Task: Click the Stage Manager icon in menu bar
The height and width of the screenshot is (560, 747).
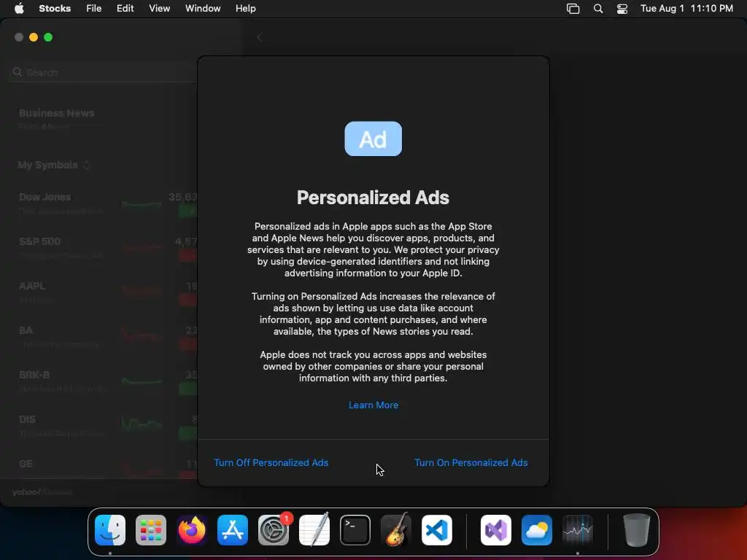Action: coord(573,9)
